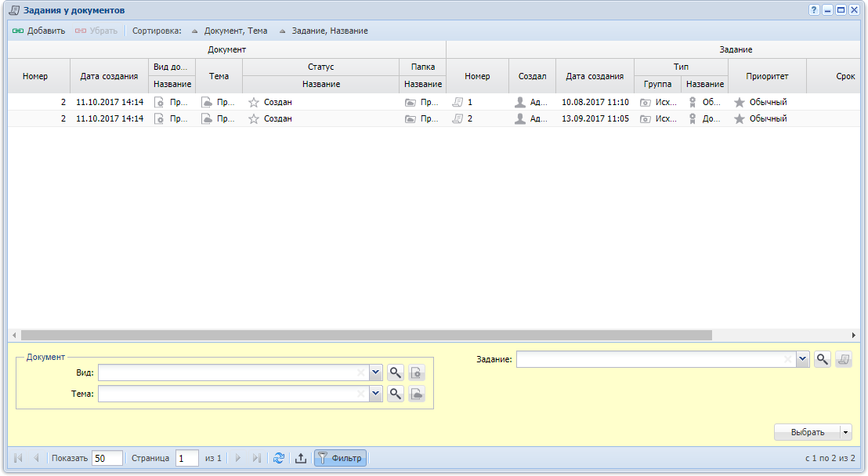
Task: Click the Приоритет column header
Action: (767, 76)
